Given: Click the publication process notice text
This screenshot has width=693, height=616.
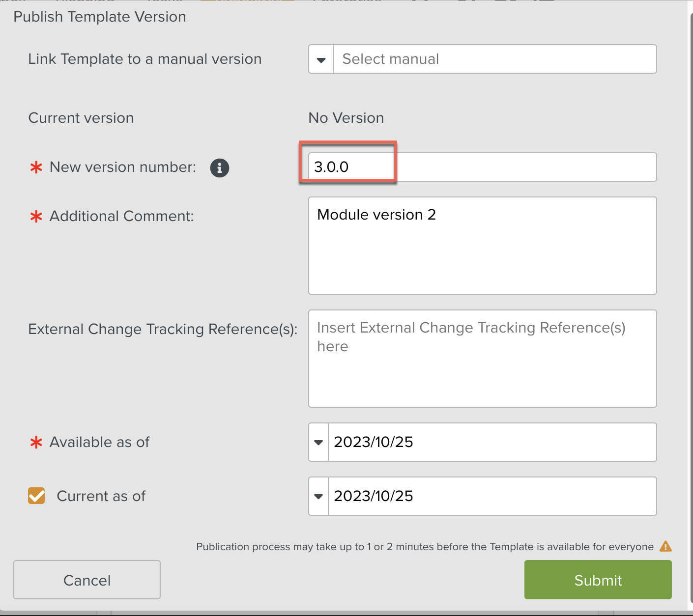Looking at the screenshot, I should 425,547.
